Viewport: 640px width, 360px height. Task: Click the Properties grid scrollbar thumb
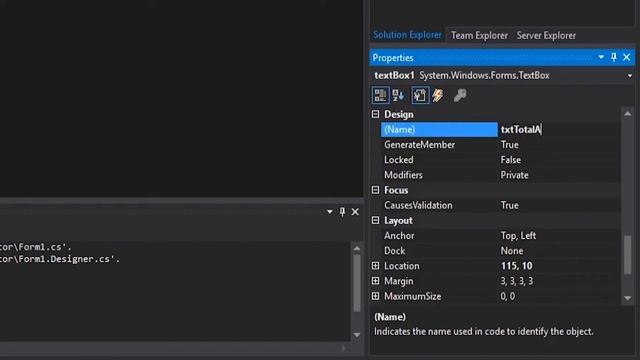pos(628,254)
